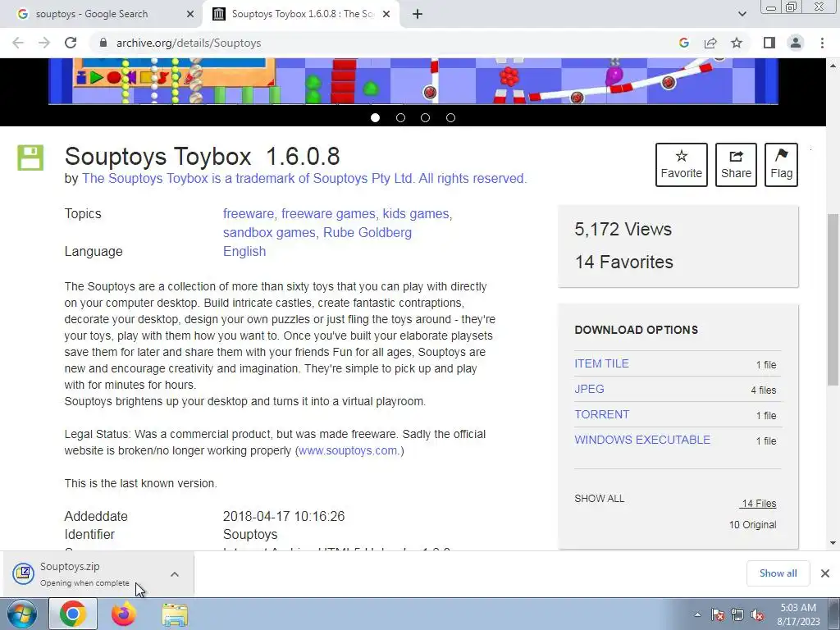Bookmark this tab with the star icon
The height and width of the screenshot is (630, 840).
[x=737, y=43]
